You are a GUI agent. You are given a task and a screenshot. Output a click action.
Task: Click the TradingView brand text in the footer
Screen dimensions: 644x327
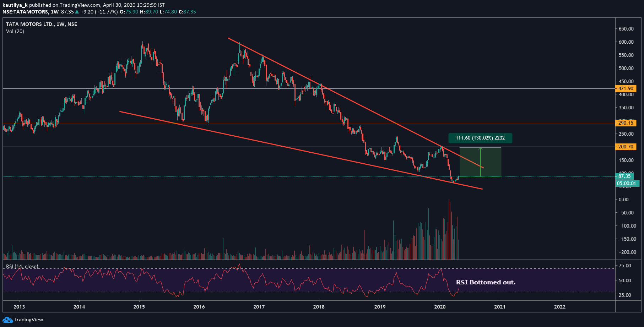click(x=28, y=320)
